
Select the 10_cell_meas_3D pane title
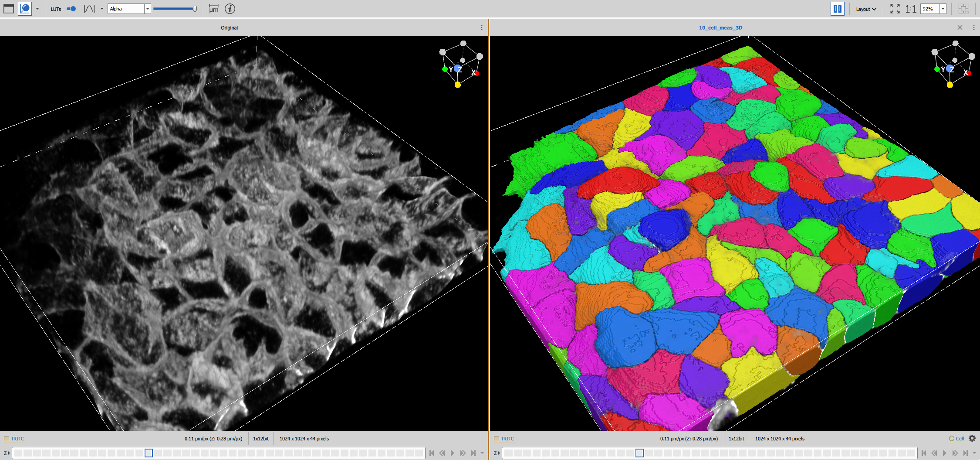[x=720, y=27]
